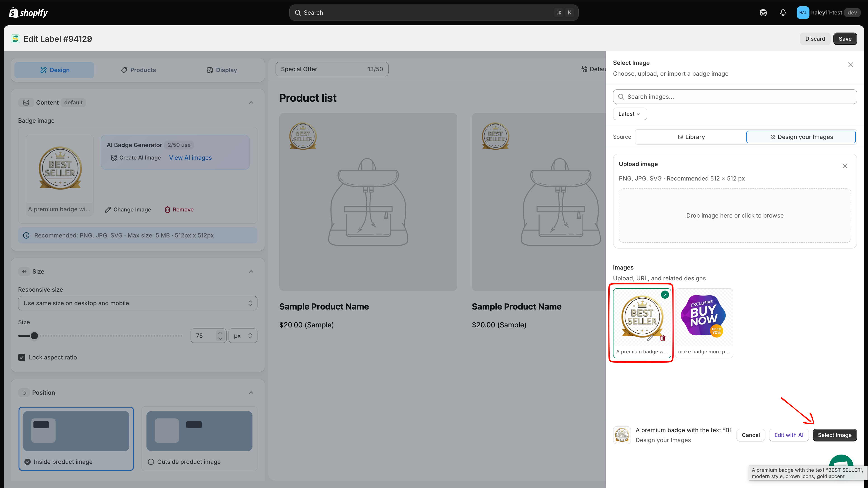Open View AI images link
The width and height of the screenshot is (868, 488).
coord(190,158)
